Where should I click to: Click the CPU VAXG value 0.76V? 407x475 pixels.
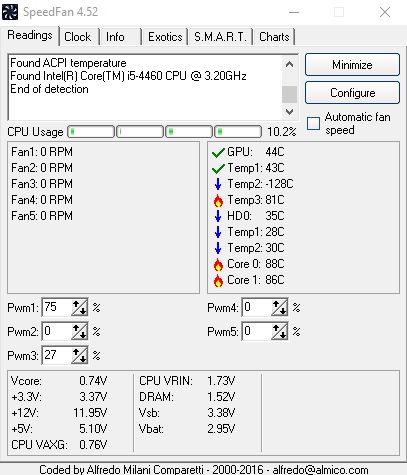point(93,445)
